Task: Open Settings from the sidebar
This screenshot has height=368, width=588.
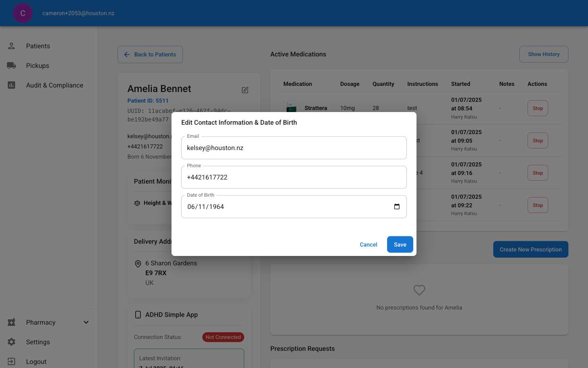Action: pos(49,342)
